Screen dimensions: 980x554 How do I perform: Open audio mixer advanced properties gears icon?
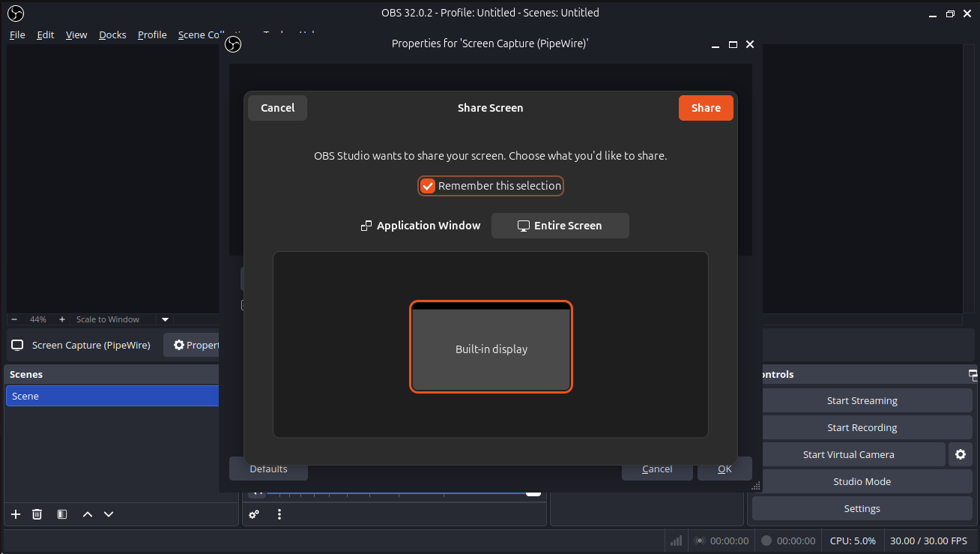[255, 514]
